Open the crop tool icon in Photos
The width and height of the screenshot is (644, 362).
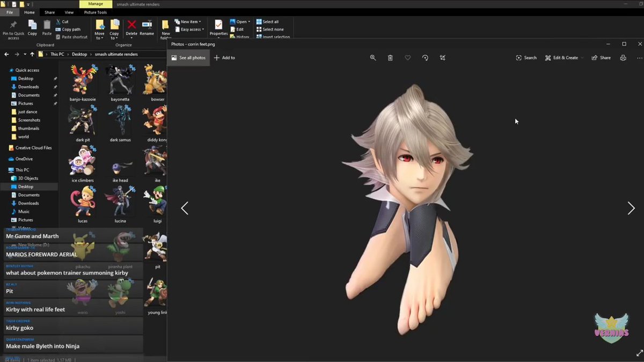[x=443, y=57]
